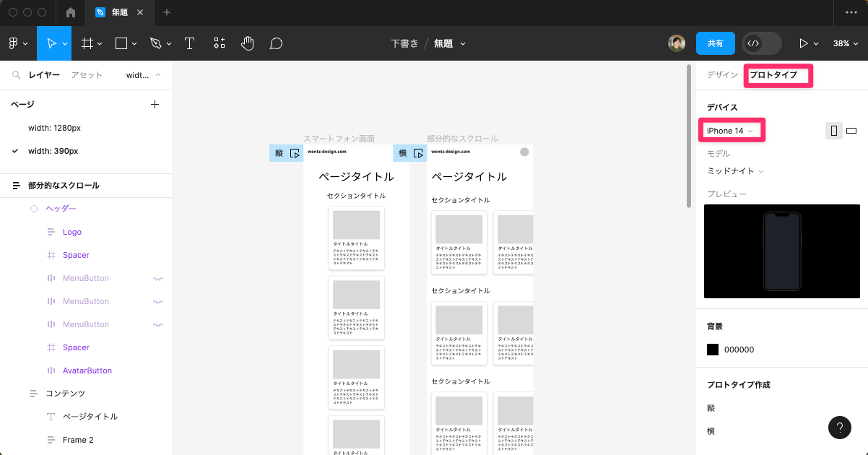Toggle Dev Mode switch

762,43
